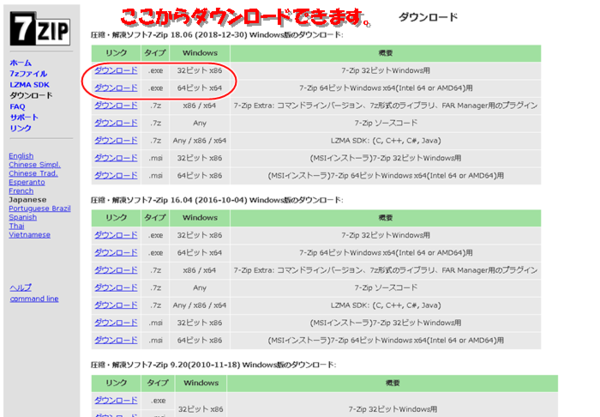This screenshot has width=600, height=417.
Task: Open the ホーム sidebar link
Action: pyautogui.click(x=21, y=63)
